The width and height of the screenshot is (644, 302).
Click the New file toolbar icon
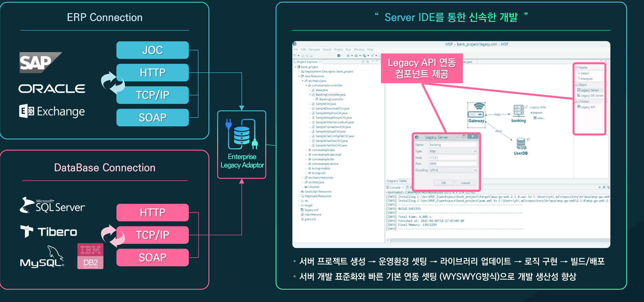tap(295, 55)
